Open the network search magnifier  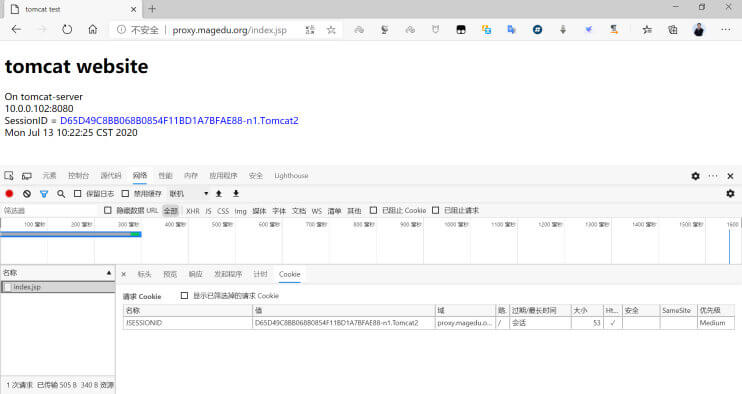click(x=61, y=193)
